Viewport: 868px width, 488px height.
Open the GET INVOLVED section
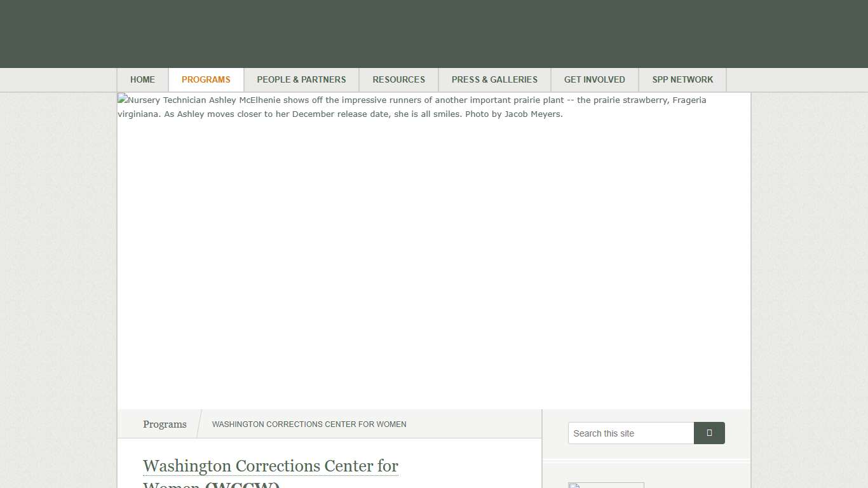click(x=595, y=79)
